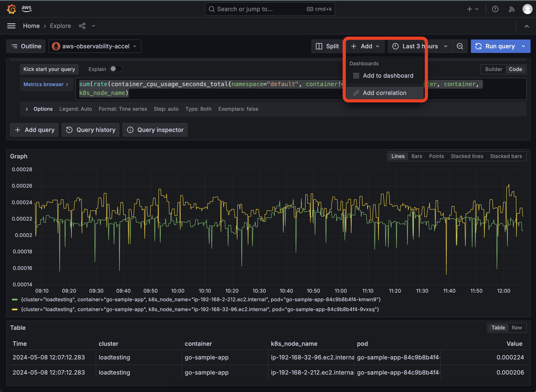Screen dimensions: 536x392
Task: Expand the query Options section
Action: 39,109
